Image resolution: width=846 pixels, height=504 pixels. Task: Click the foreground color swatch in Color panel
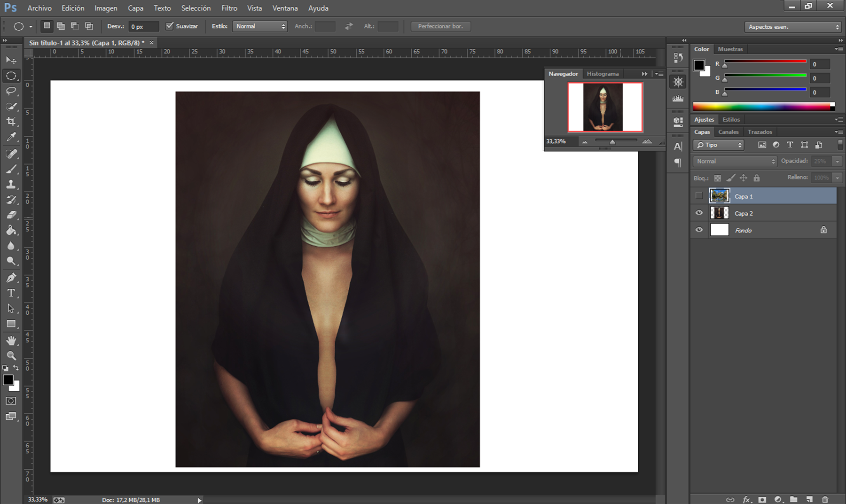(699, 65)
